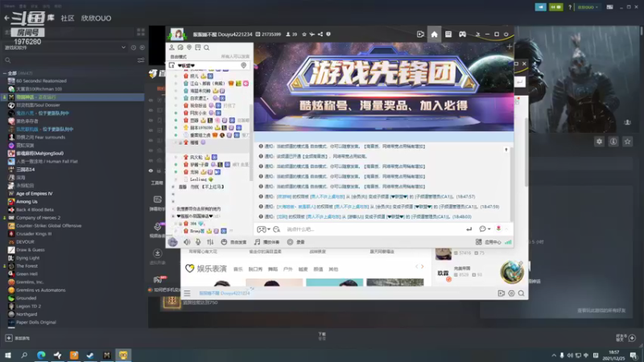The height and width of the screenshot is (362, 644).
Task: Open the home tab in the YY chat window
Action: (x=434, y=35)
